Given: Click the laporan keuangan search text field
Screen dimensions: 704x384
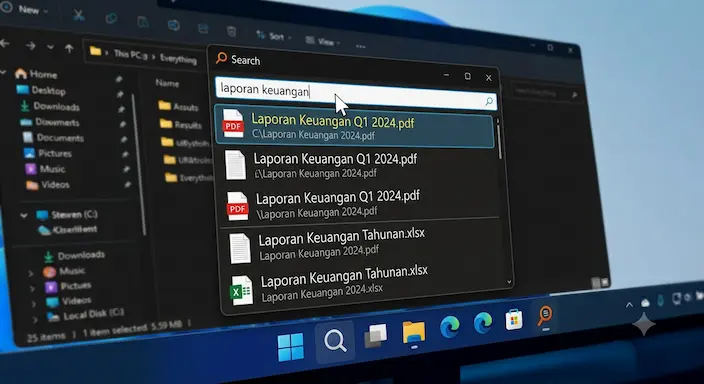Looking at the screenshot, I should point(356,93).
